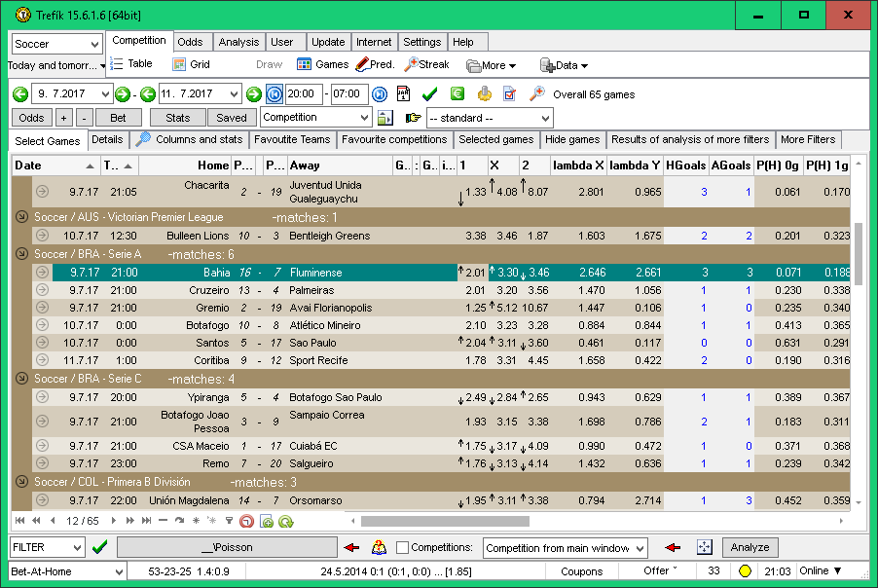Switch to the Analysis menu tab

pos(238,42)
